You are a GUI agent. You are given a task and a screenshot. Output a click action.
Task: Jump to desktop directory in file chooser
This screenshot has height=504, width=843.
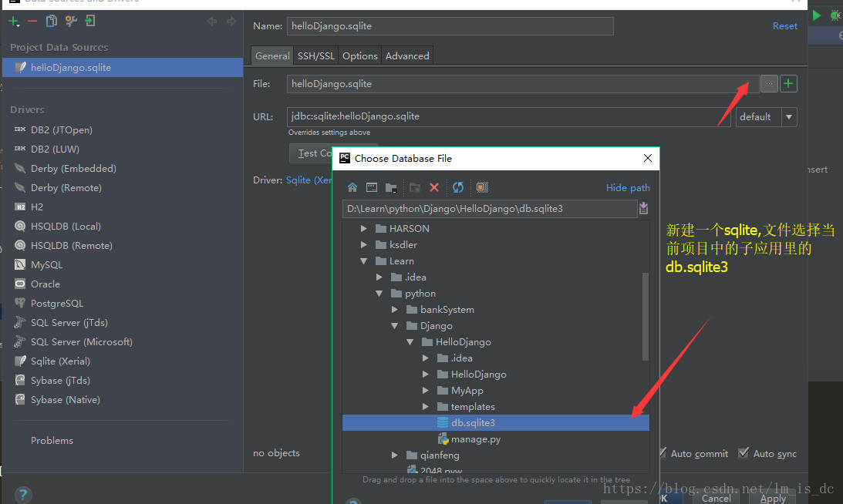click(372, 187)
